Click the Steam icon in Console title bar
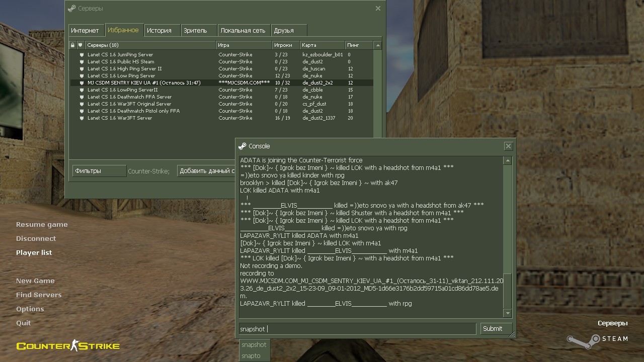 pos(243,146)
